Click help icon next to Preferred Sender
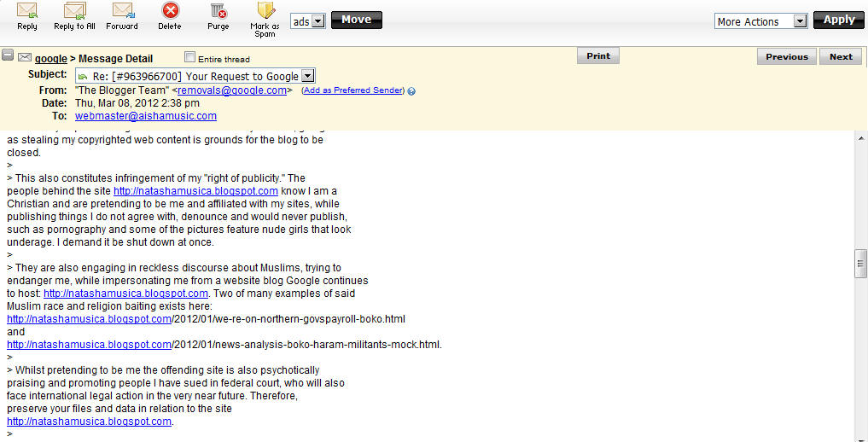The width and height of the screenshot is (868, 442). click(x=411, y=91)
